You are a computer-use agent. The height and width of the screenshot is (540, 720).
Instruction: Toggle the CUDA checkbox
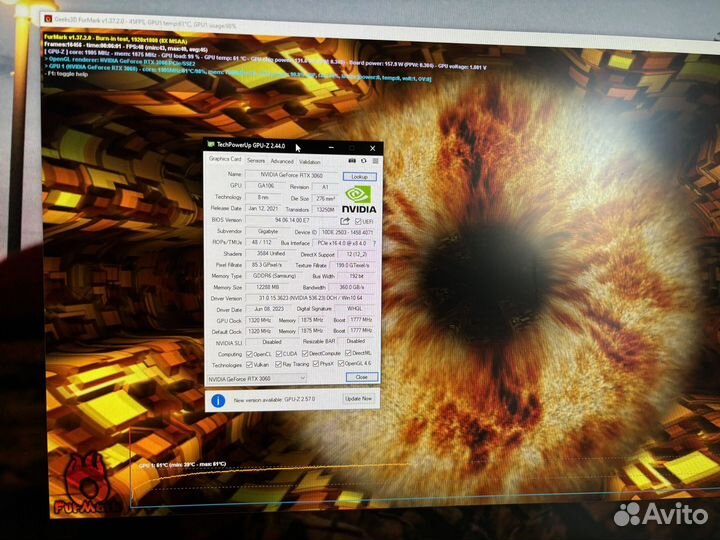[x=279, y=354]
